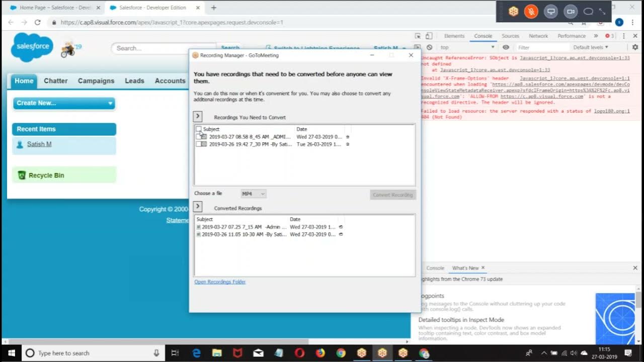
Task: Reload the page in Chrome
Action: click(37, 22)
